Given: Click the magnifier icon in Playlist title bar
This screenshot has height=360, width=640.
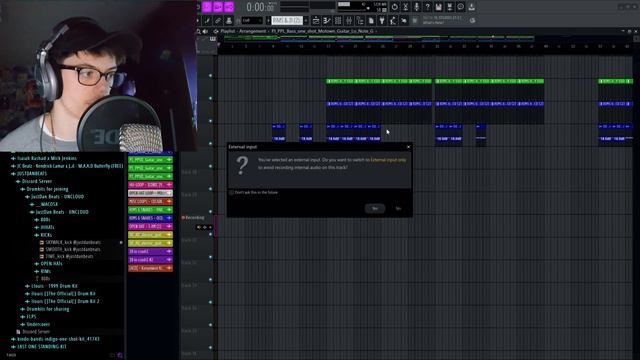Looking at the screenshot, I should pyautogui.click(x=199, y=31).
